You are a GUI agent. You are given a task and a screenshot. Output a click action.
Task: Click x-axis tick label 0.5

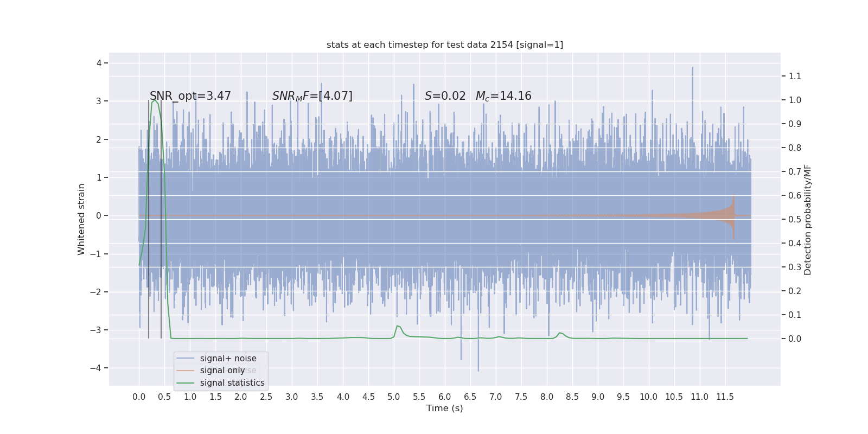tap(164, 397)
